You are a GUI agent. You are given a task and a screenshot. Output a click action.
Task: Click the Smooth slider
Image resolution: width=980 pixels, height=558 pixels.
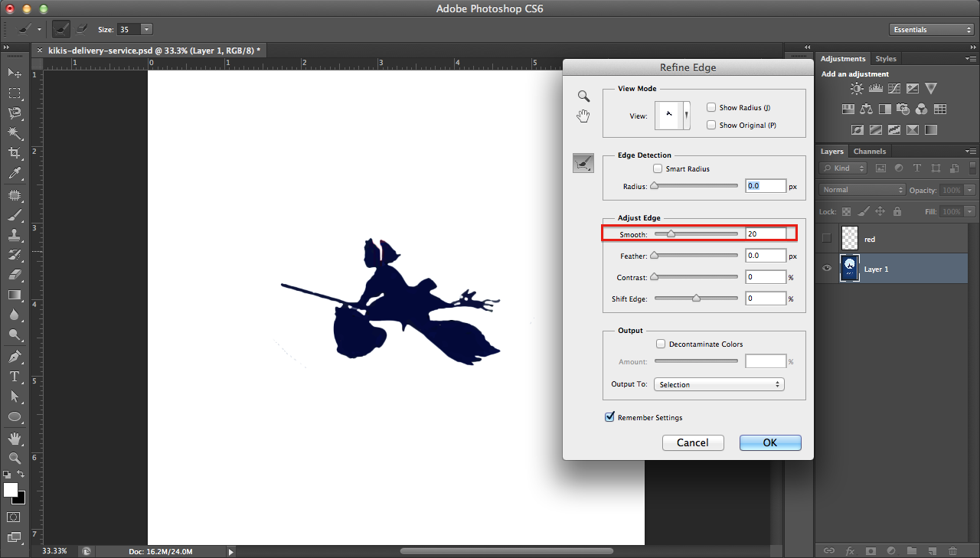(696, 234)
